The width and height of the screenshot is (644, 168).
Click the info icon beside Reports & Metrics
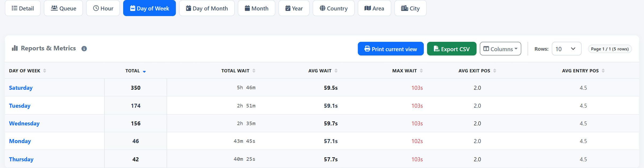click(84, 49)
